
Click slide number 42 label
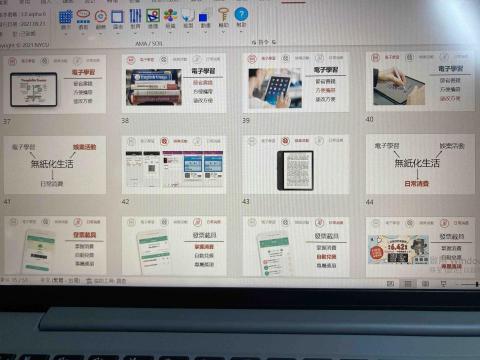click(x=125, y=202)
